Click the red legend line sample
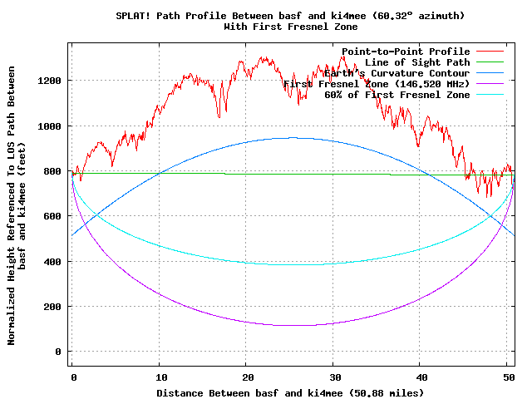This screenshot has width=532, height=399. [x=490, y=52]
